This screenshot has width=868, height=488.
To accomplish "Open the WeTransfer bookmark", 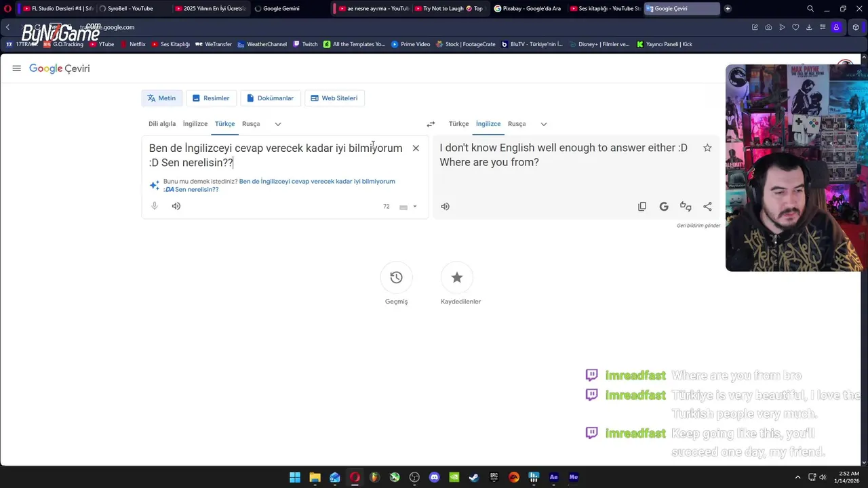I will pyautogui.click(x=214, y=44).
